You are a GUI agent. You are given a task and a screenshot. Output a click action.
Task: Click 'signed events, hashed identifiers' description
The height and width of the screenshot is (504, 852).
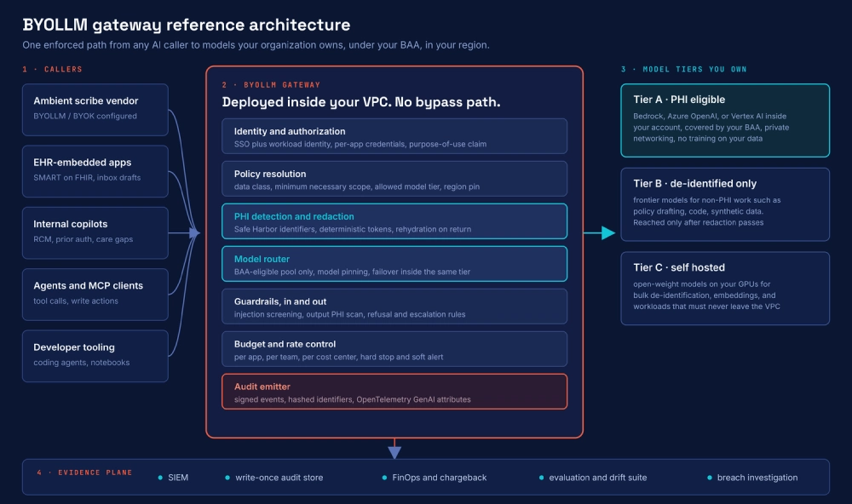(x=352, y=399)
